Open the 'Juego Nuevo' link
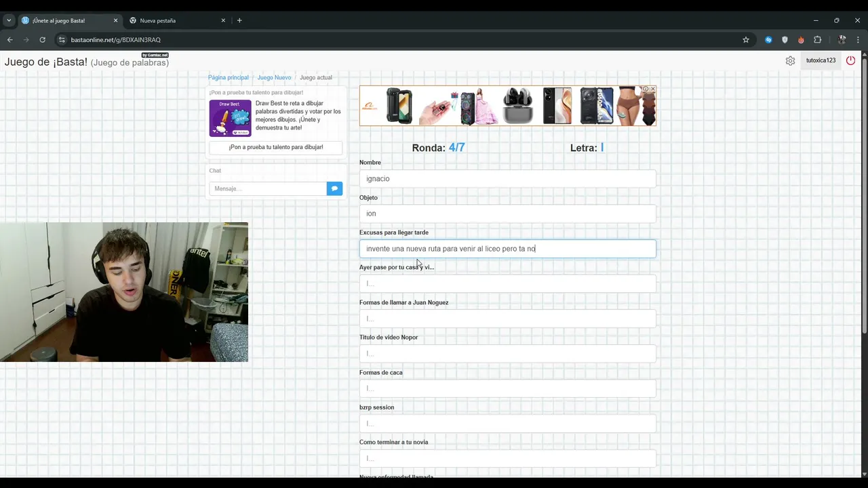This screenshot has height=488, width=868. (x=274, y=77)
